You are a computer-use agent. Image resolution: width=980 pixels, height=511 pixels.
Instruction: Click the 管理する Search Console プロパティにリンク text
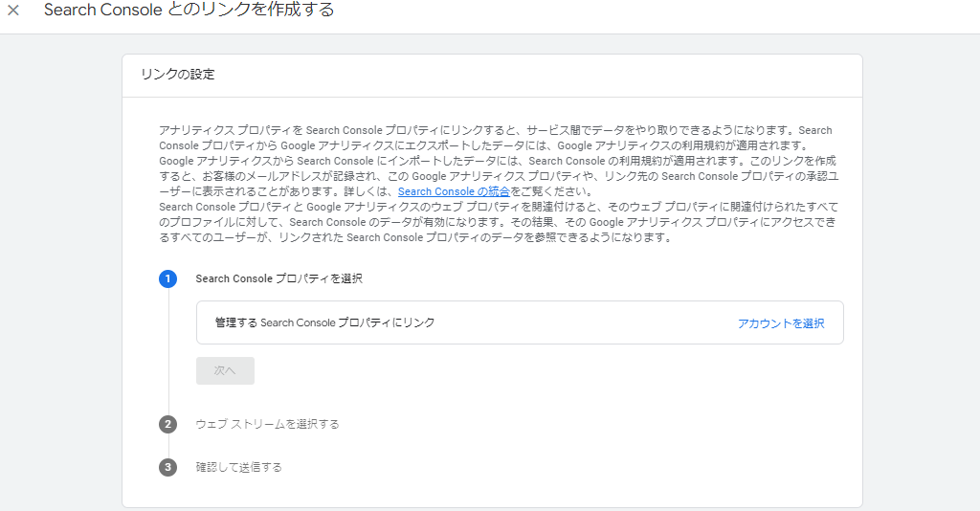click(x=325, y=323)
